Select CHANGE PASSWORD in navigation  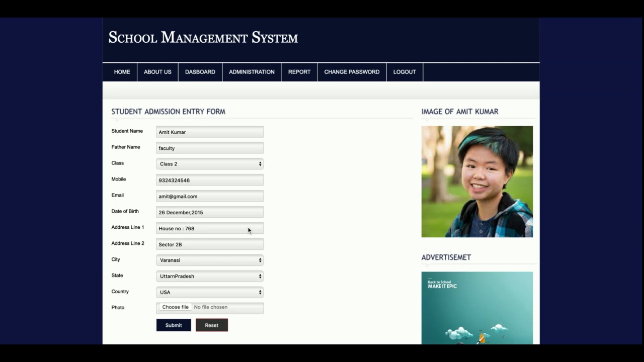coord(352,72)
